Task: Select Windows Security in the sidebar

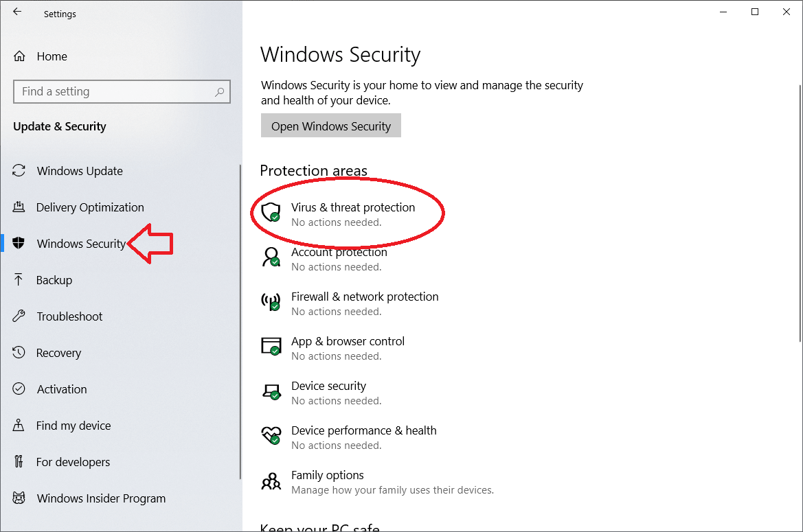Action: (x=81, y=243)
